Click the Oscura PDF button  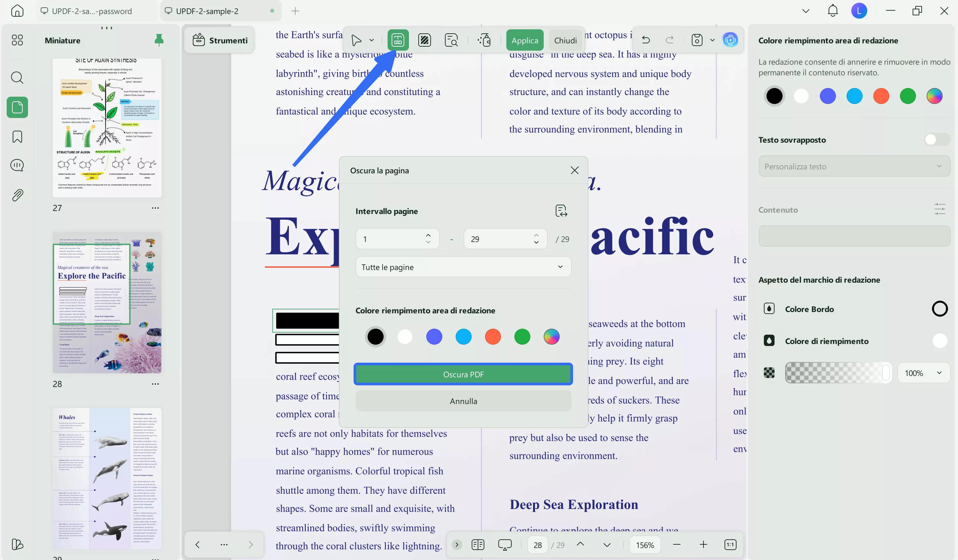click(x=463, y=375)
